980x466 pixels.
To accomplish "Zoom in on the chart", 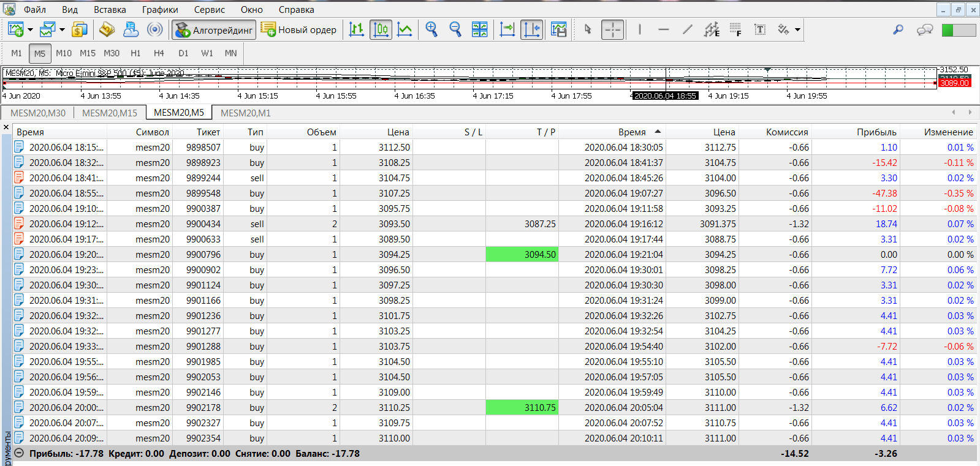I will click(x=431, y=29).
